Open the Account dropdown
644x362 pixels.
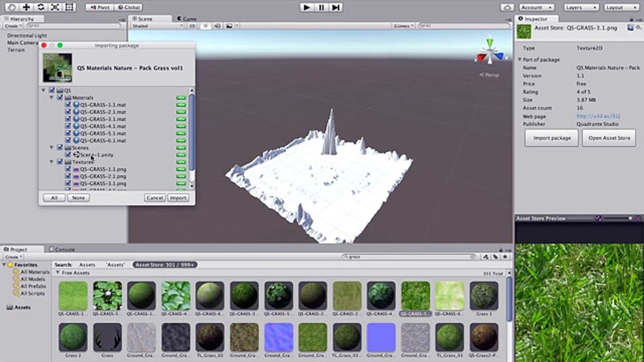pyautogui.click(x=536, y=8)
